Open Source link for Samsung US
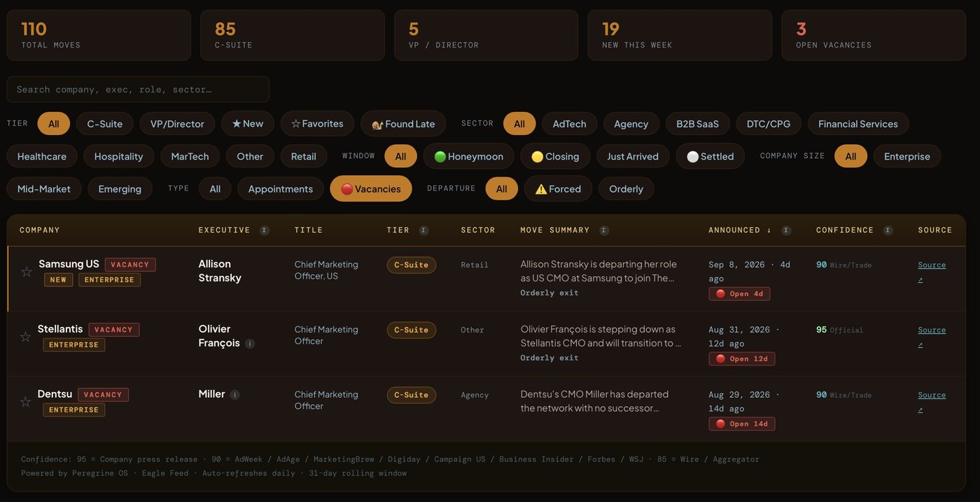Image resolution: width=980 pixels, height=502 pixels. point(932,272)
